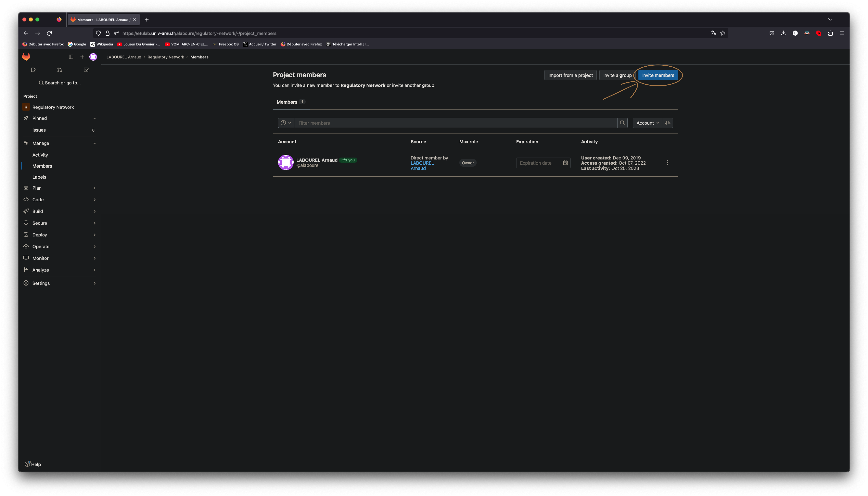Go back in browser
Image resolution: width=868 pixels, height=496 pixels.
coord(26,33)
